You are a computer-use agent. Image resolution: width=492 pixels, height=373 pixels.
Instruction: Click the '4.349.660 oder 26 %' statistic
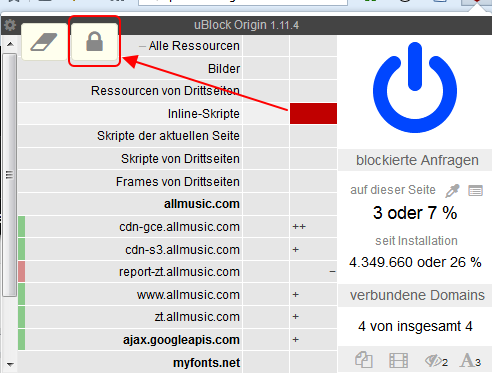point(415,262)
